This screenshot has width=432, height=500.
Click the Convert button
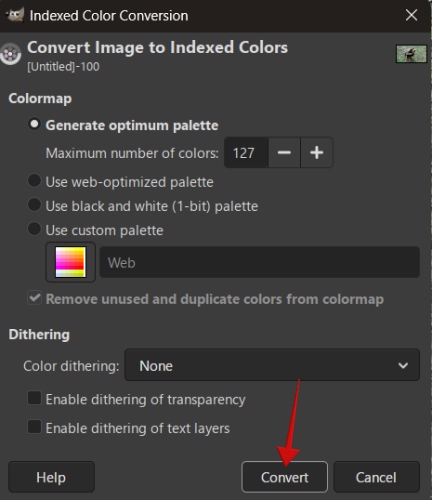coord(285,477)
